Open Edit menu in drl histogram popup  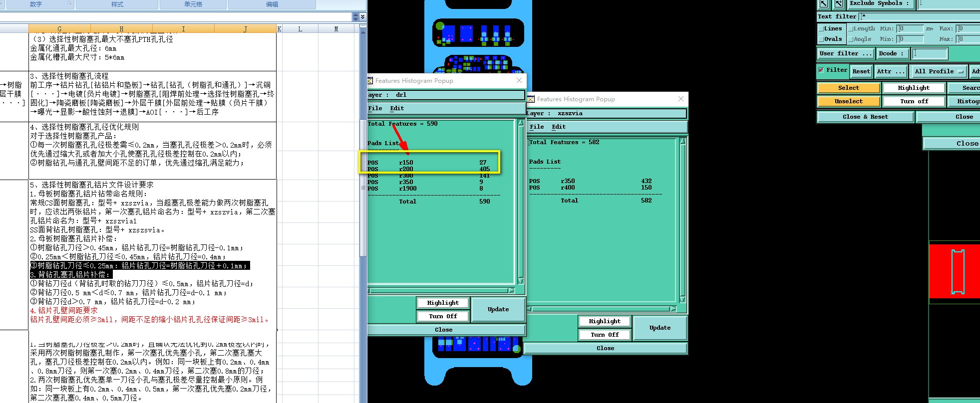(397, 108)
